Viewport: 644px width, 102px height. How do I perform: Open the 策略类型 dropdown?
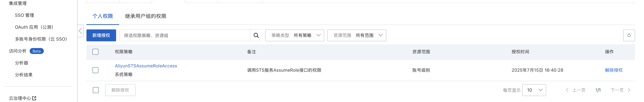[294, 36]
